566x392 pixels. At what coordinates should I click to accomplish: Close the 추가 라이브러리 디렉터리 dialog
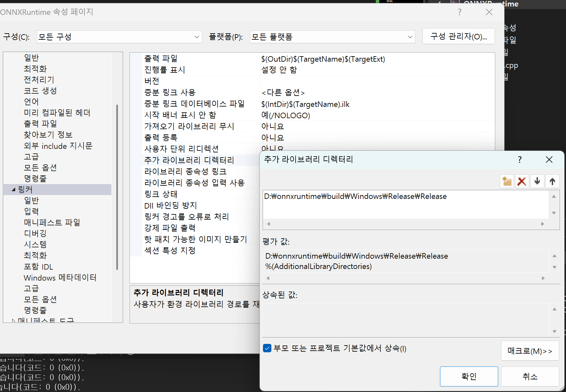pos(549,160)
